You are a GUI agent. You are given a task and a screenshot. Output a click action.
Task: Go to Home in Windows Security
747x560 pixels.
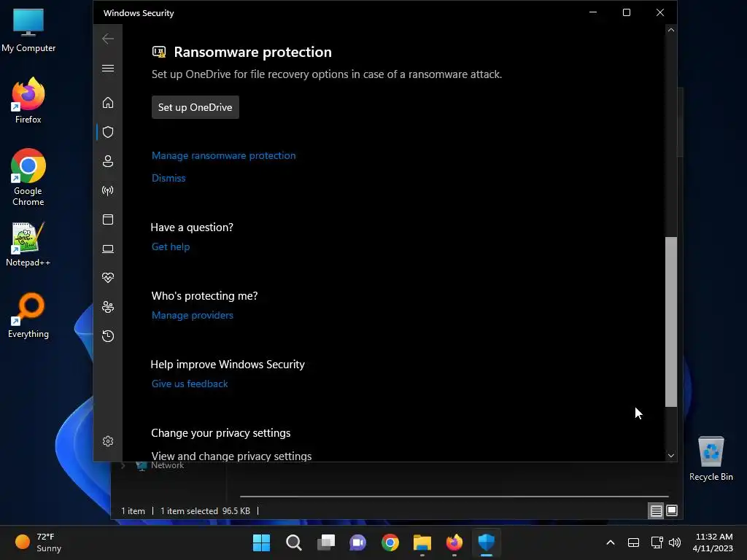click(108, 102)
